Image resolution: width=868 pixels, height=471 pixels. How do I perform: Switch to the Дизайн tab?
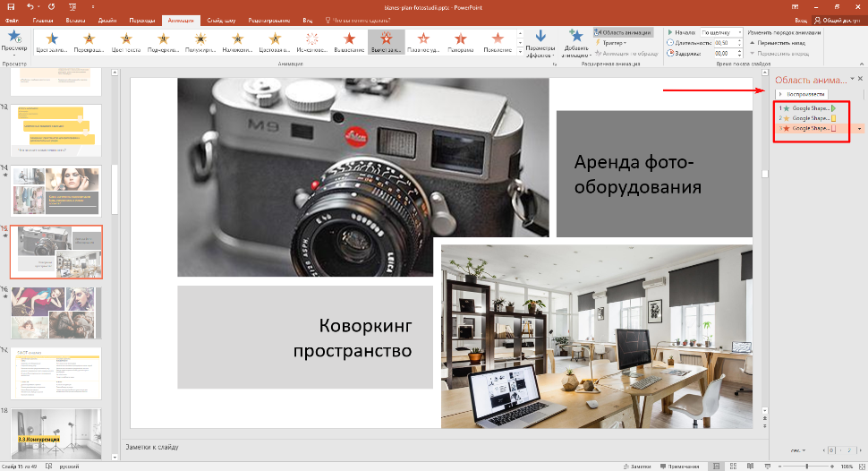click(107, 21)
